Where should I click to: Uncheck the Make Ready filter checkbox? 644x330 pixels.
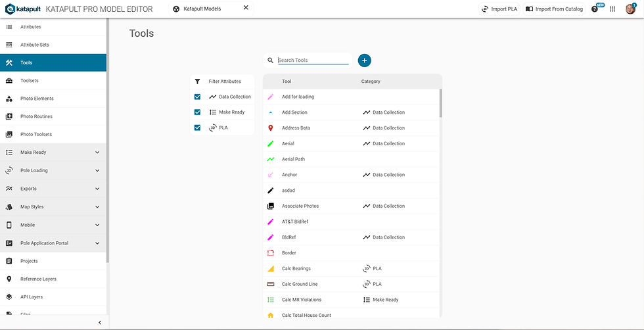pyautogui.click(x=197, y=112)
